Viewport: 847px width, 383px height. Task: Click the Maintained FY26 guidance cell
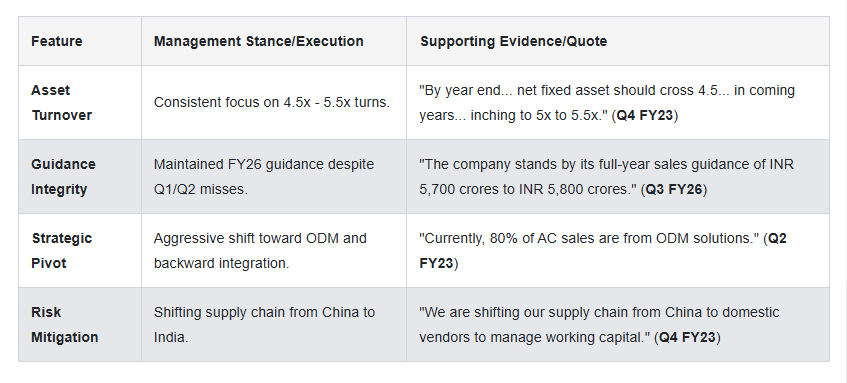(264, 177)
